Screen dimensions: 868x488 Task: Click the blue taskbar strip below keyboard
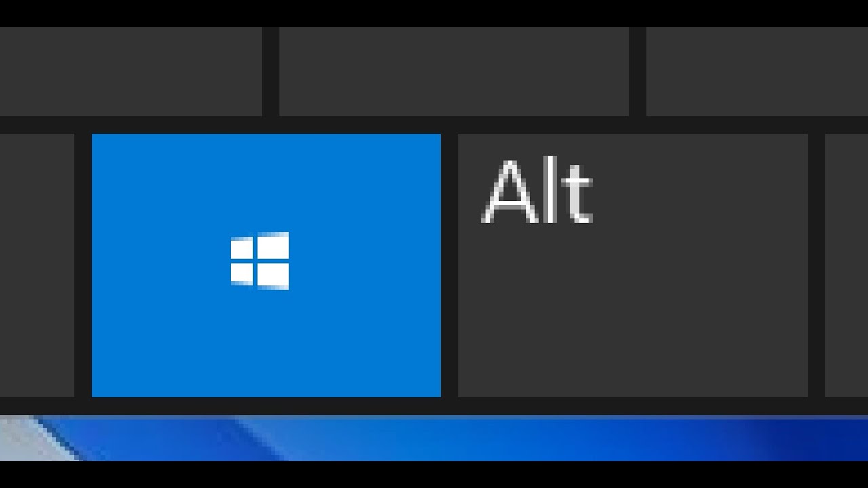tap(434, 438)
